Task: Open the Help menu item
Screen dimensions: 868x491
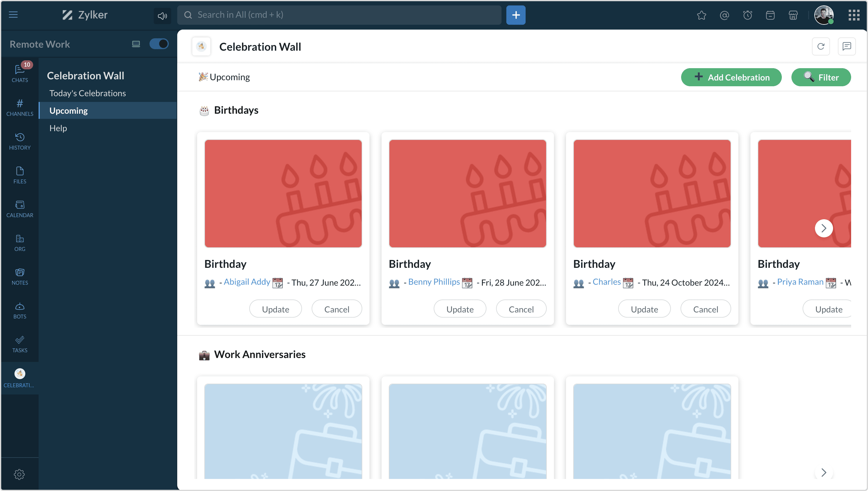Action: 58,128
